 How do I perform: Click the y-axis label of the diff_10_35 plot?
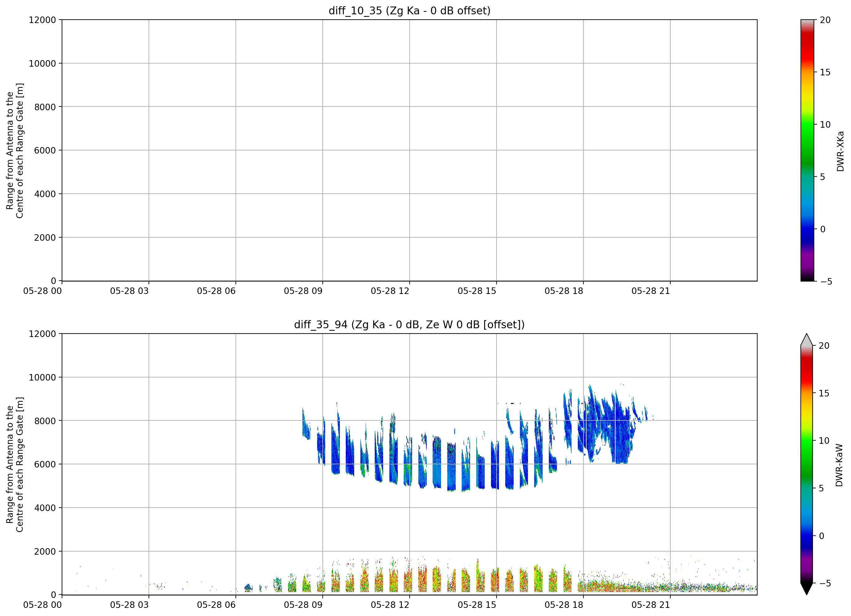15,150
